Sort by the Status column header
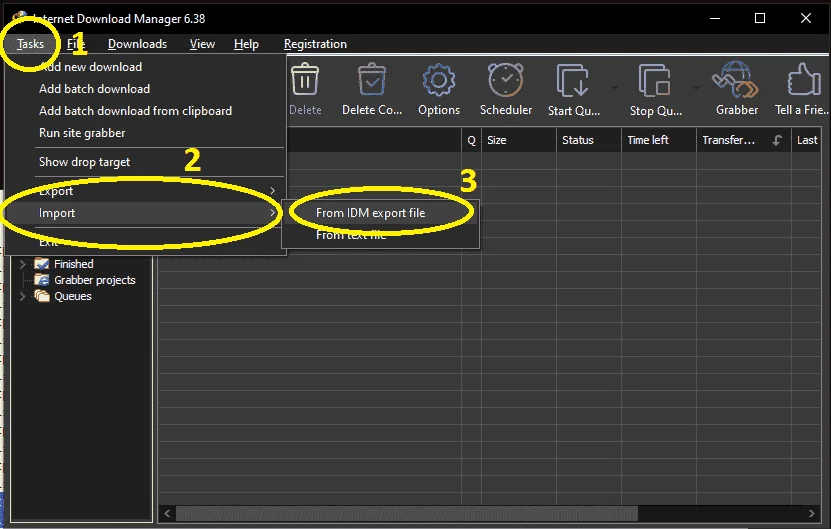This screenshot has width=831, height=529. (x=589, y=140)
